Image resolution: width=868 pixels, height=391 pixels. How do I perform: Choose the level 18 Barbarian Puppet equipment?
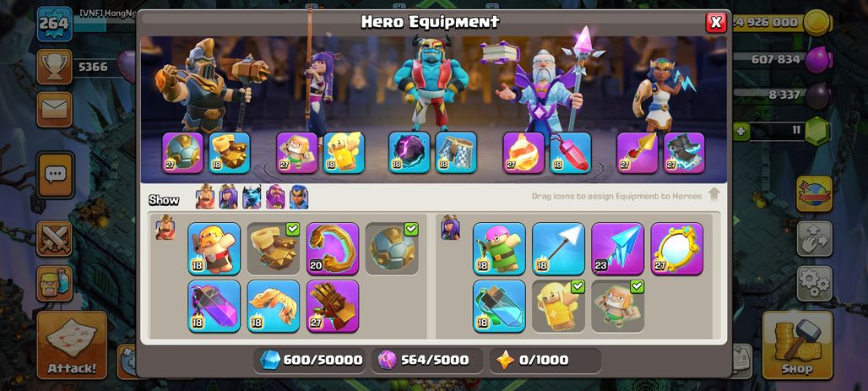(214, 248)
